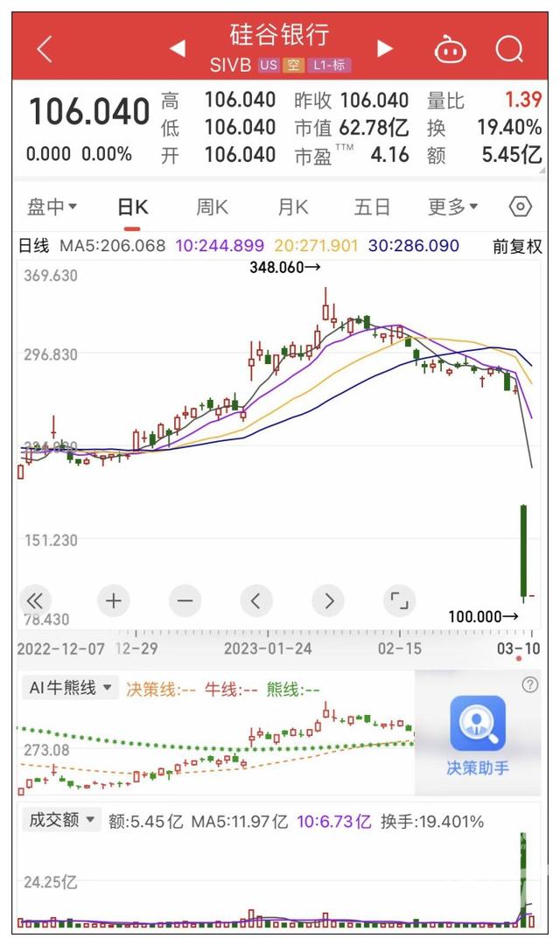Screen dimensions: 560x946
Task: Switch to next stock right triangle
Action: [384, 48]
